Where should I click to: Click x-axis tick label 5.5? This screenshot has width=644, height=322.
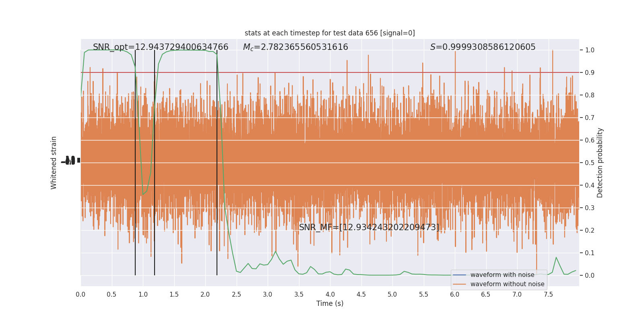pos(423,295)
